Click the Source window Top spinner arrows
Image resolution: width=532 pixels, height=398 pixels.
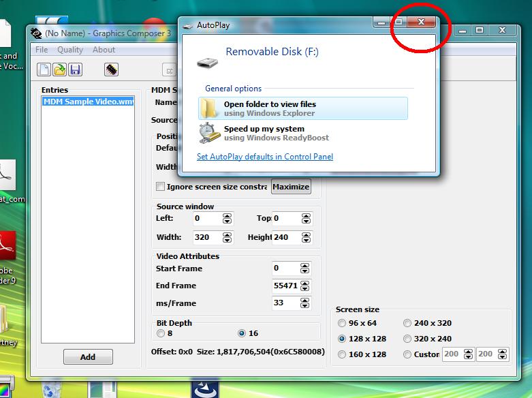click(x=306, y=218)
